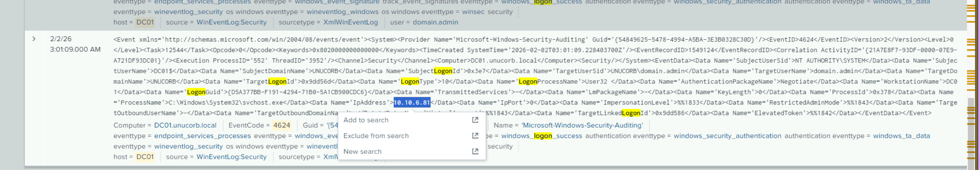Image resolution: width=980 pixels, height=170 pixels.
Task: Click the endpoint_services_processes eventtype in bottom event
Action: click(x=203, y=136)
